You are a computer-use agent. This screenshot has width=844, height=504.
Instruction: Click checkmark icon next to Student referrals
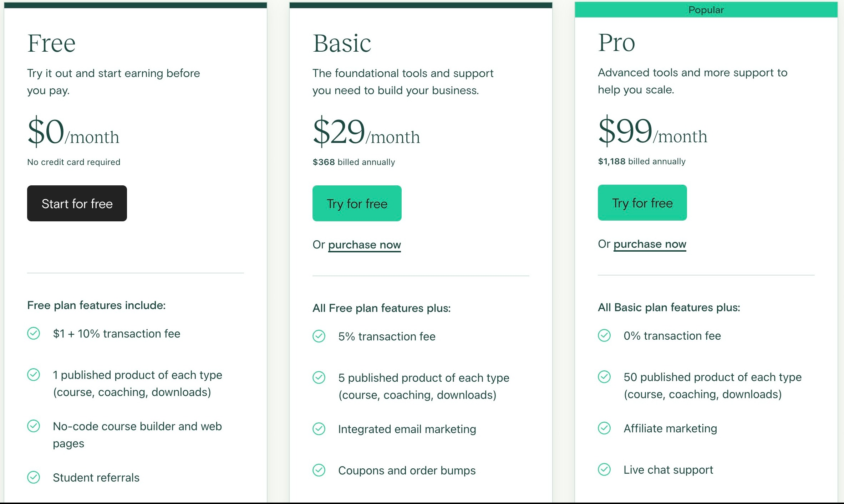tap(34, 477)
